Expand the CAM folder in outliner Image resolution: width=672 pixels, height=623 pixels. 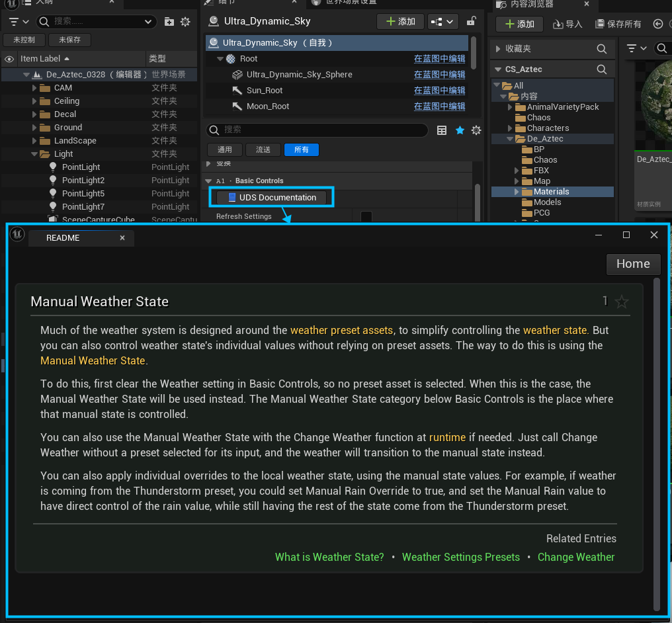point(34,88)
